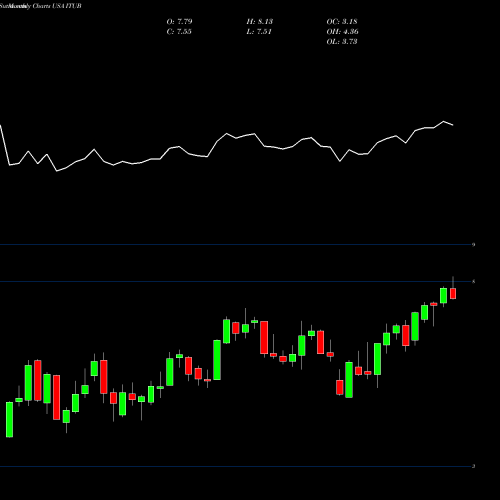This screenshot has height=500, width=500.
Task: Click the "OC: 3.18" reading
Action: pos(342,22)
